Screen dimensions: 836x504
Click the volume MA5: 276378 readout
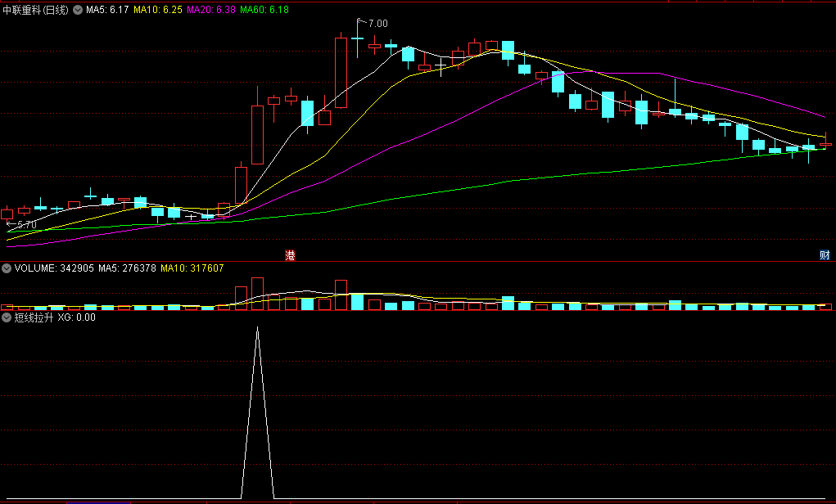(127, 268)
